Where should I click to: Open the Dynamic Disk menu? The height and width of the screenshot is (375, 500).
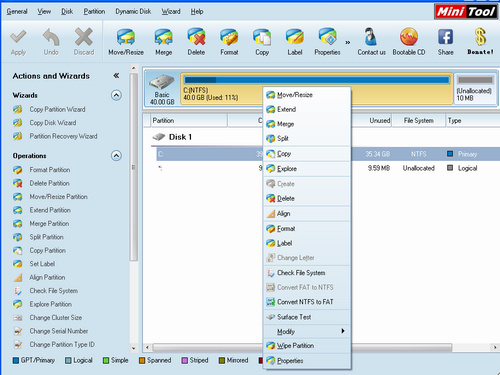133,11
